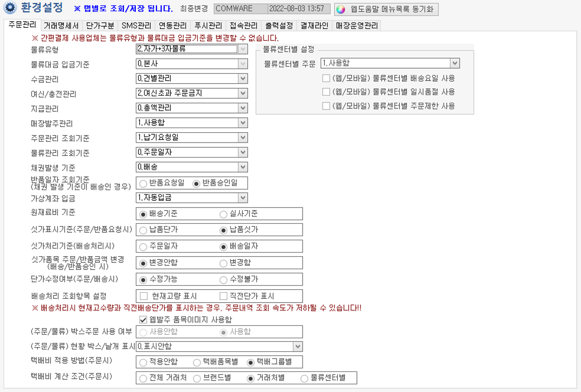581x392 pixels.
Task: Expand the 물류유형 dropdown
Action: tap(243, 49)
